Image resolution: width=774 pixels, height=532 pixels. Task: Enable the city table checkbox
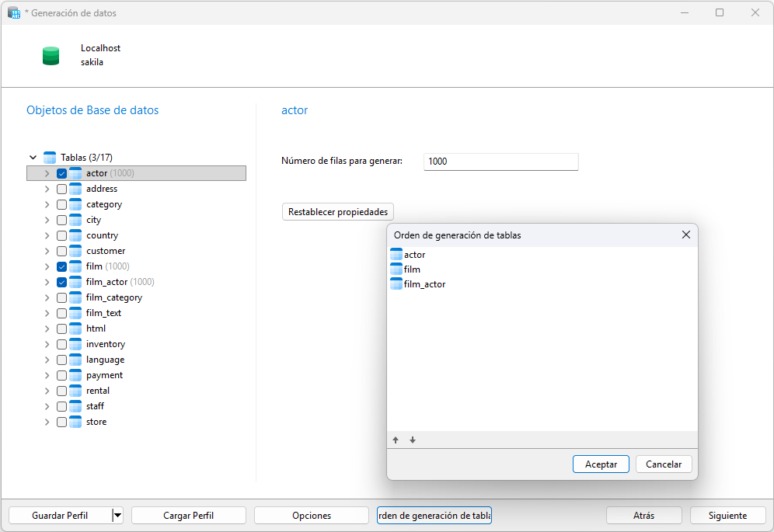tap(61, 220)
